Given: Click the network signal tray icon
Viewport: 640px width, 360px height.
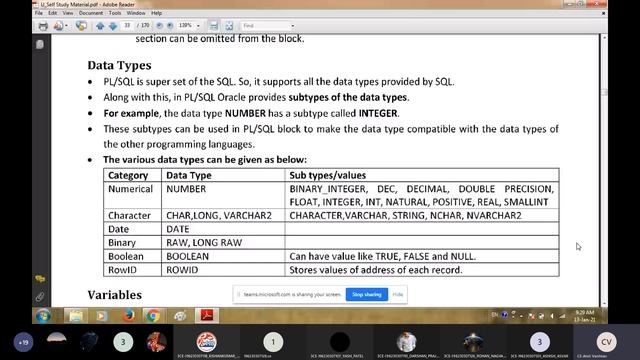Looking at the screenshot, I should [x=562, y=316].
